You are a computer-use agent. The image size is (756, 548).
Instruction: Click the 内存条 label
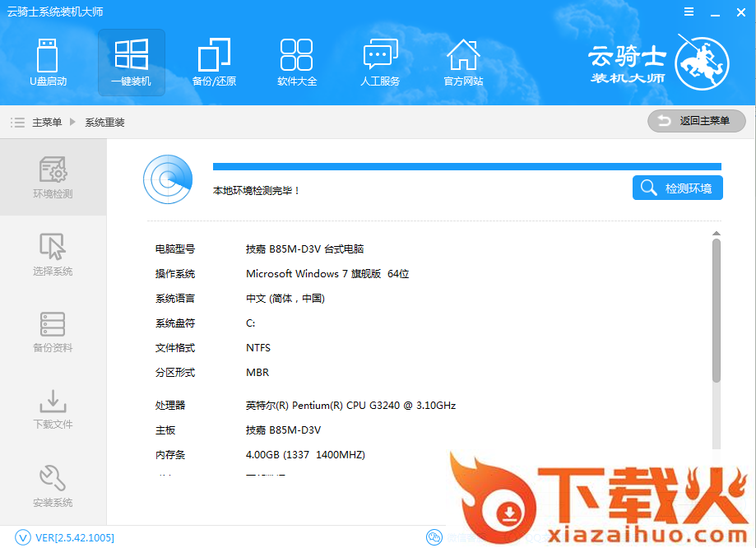pyautogui.click(x=170, y=454)
